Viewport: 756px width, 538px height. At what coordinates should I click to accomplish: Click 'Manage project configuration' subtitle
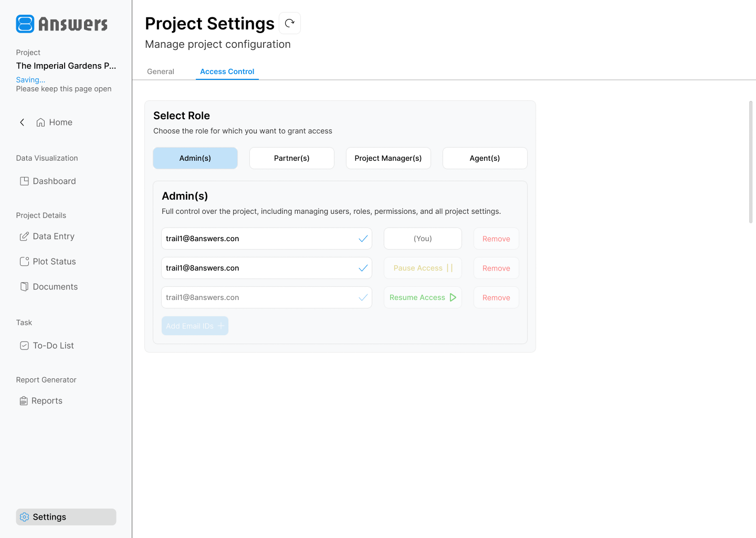coord(218,44)
